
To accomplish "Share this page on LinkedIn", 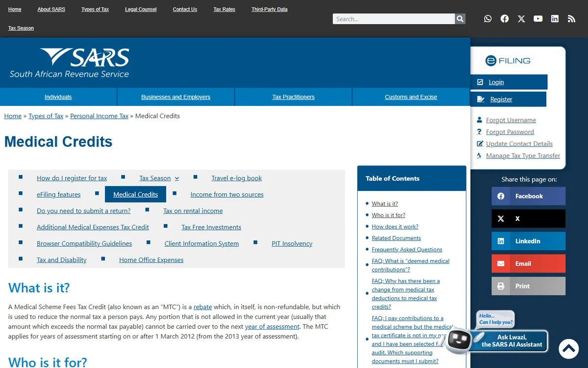I will [528, 241].
